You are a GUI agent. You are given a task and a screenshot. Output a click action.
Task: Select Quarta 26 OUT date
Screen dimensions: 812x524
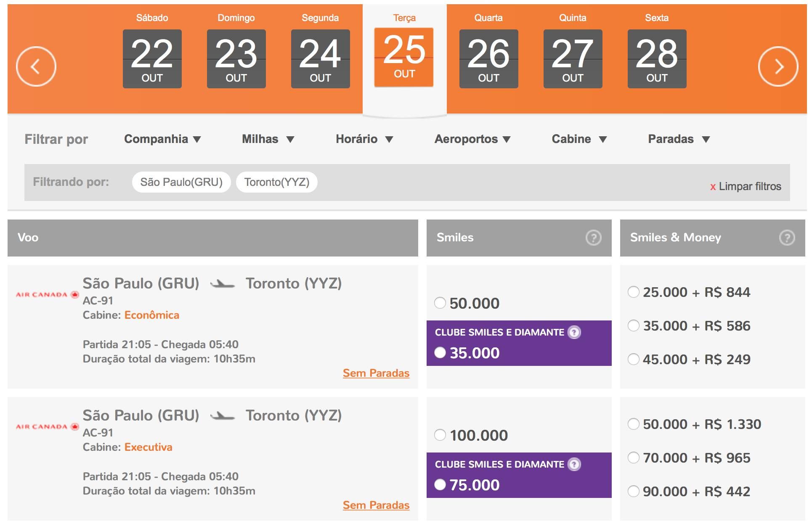[x=488, y=58]
